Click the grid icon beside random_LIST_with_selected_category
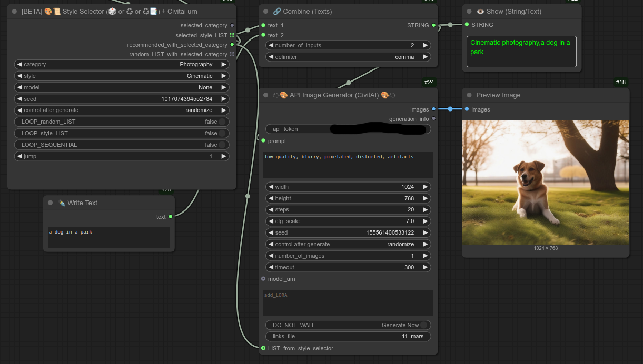 coord(232,54)
